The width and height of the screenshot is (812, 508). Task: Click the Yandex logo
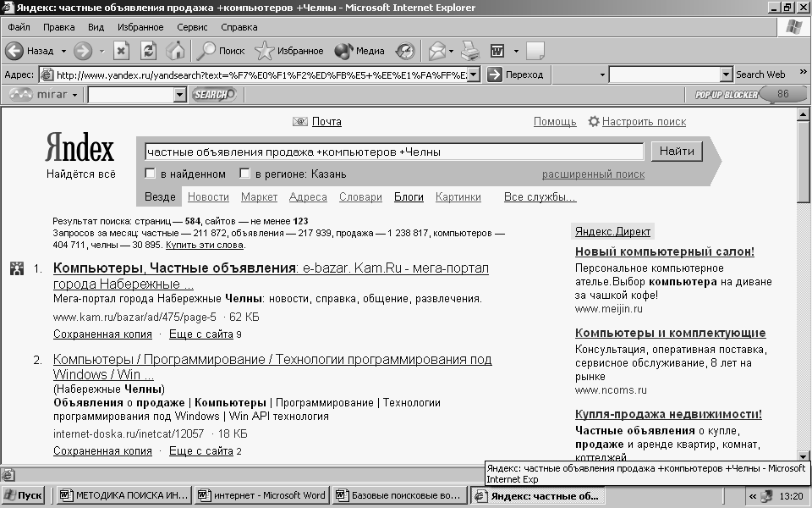(x=80, y=147)
